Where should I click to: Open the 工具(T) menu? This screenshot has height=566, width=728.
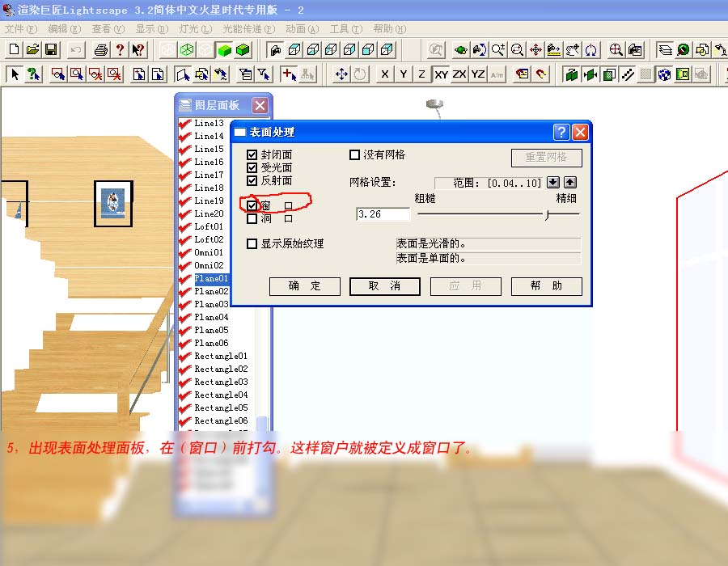[x=345, y=29]
